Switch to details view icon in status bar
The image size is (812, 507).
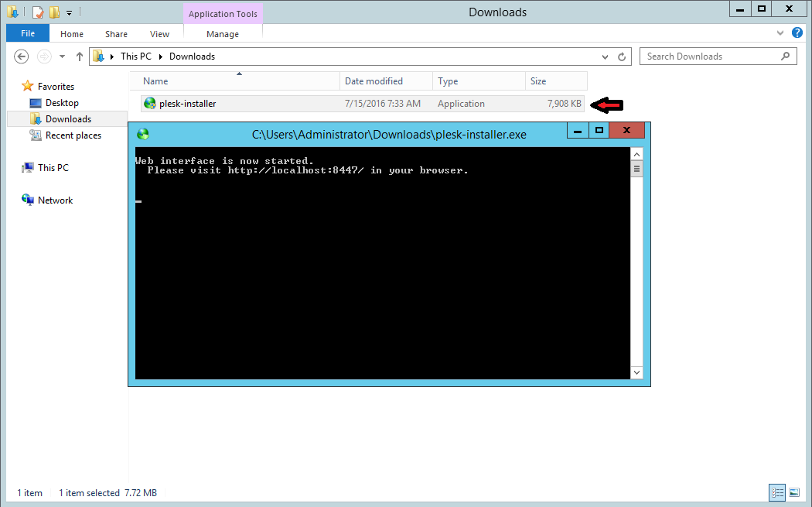[777, 492]
